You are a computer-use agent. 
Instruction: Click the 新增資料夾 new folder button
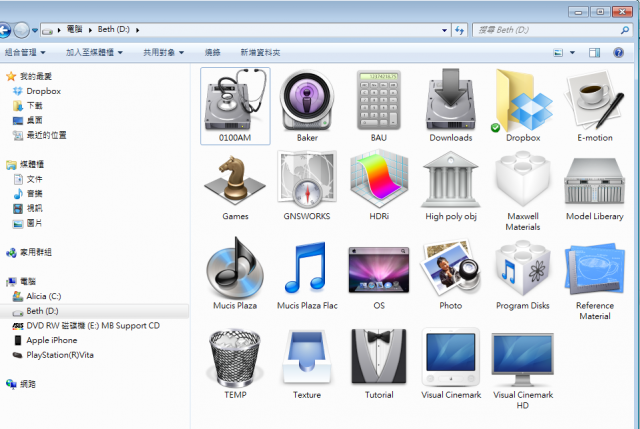[x=260, y=52]
